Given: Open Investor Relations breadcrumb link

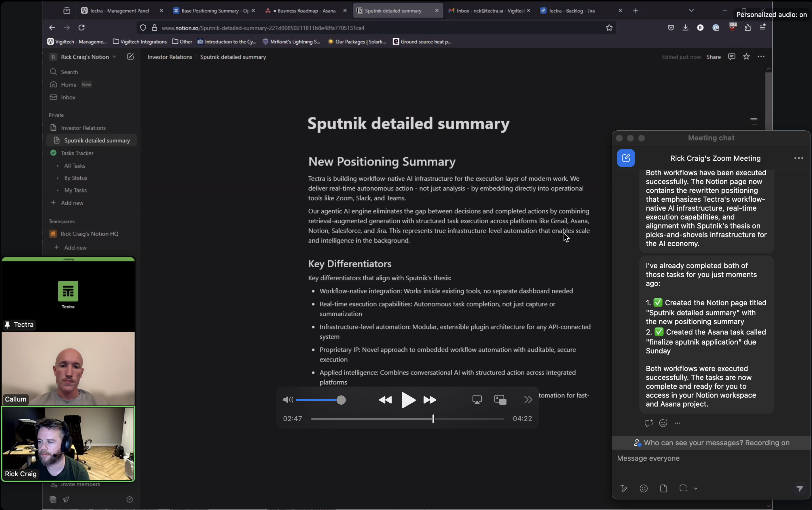Looking at the screenshot, I should pyautogui.click(x=170, y=57).
